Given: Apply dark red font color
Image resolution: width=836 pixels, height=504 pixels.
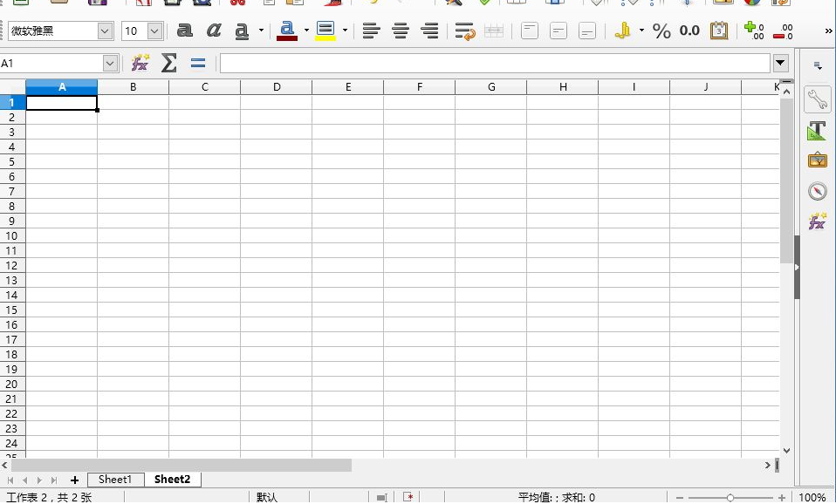Looking at the screenshot, I should (x=287, y=31).
